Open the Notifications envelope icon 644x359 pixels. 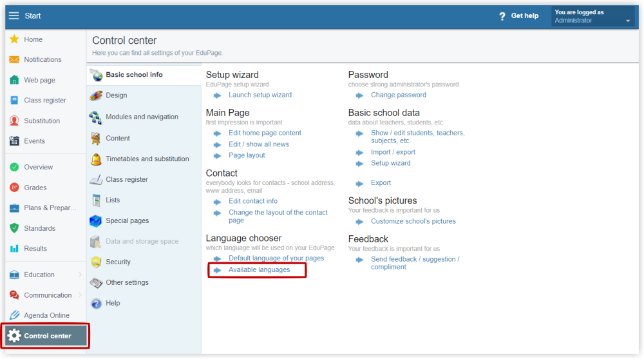point(14,60)
